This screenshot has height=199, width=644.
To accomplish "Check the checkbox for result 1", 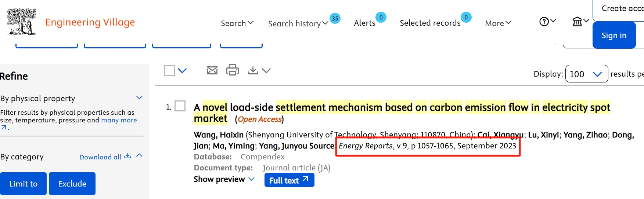I will (180, 106).
